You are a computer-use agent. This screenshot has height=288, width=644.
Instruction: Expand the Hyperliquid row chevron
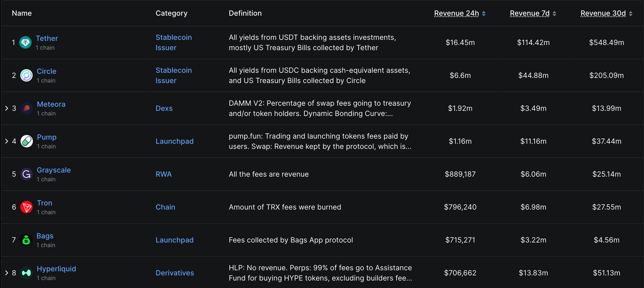[7, 273]
